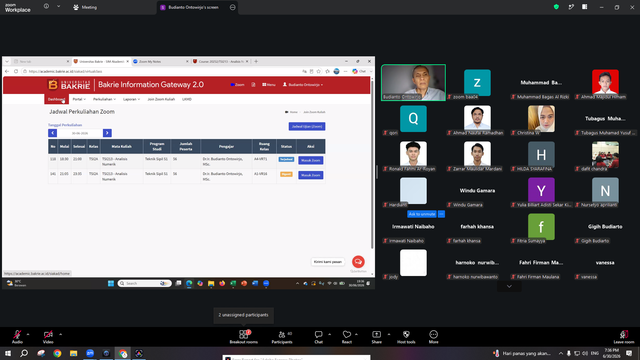This screenshot has height=360, width=640.
Task: Click Masuk Zoom in the 18:30 class row
Action: coord(311,160)
